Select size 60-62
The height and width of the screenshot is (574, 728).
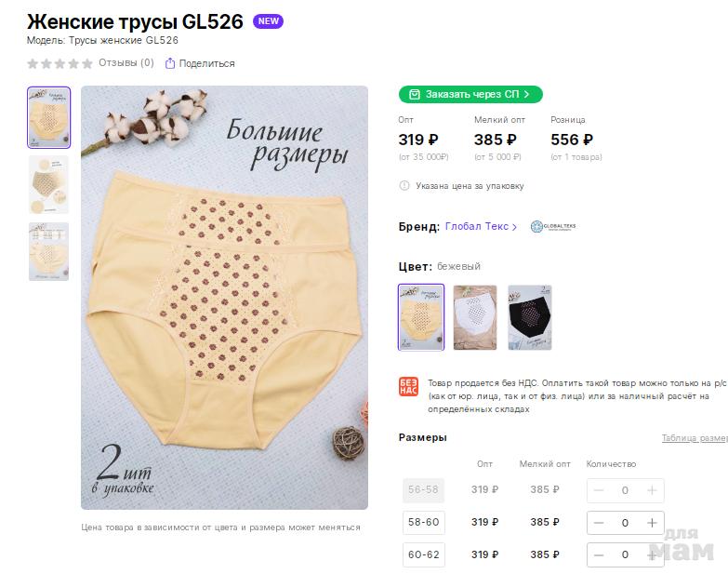(x=423, y=554)
